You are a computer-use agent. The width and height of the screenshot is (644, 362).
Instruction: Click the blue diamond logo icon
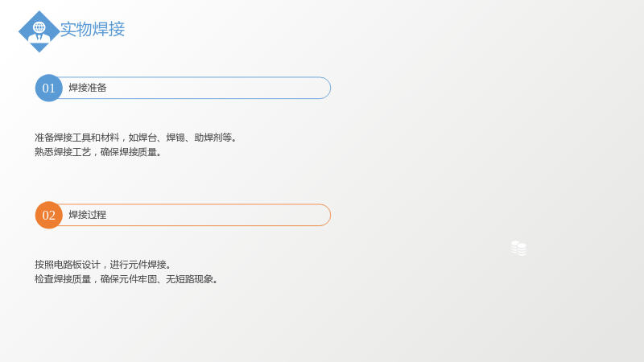[x=39, y=31]
